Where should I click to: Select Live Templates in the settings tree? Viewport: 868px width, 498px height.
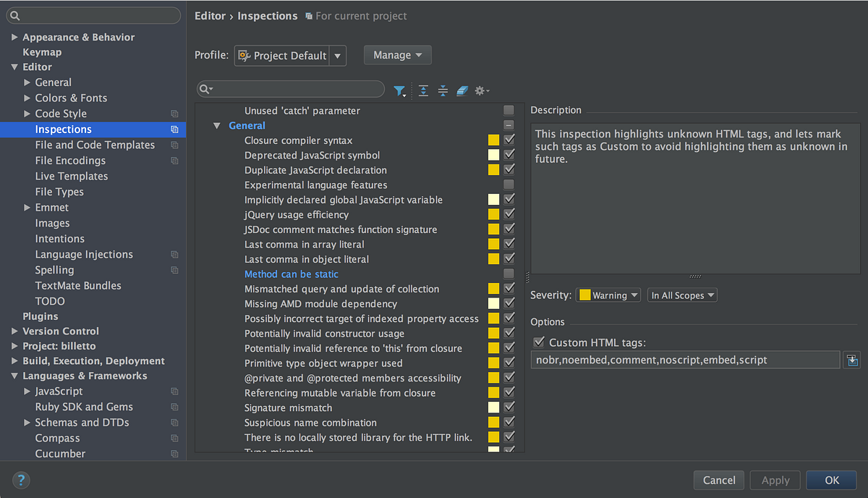coord(72,176)
